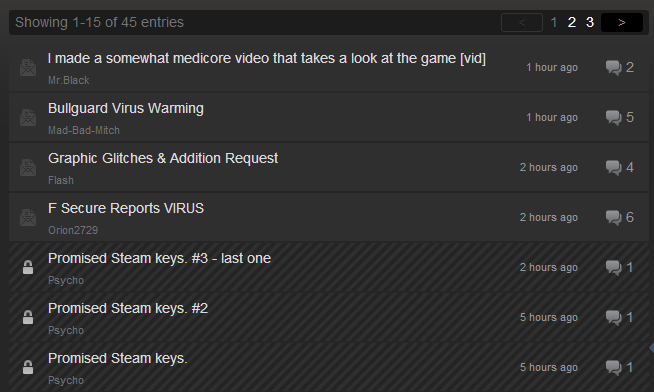Go to the next page with the > arrow
The width and height of the screenshot is (654, 392).
(622, 23)
